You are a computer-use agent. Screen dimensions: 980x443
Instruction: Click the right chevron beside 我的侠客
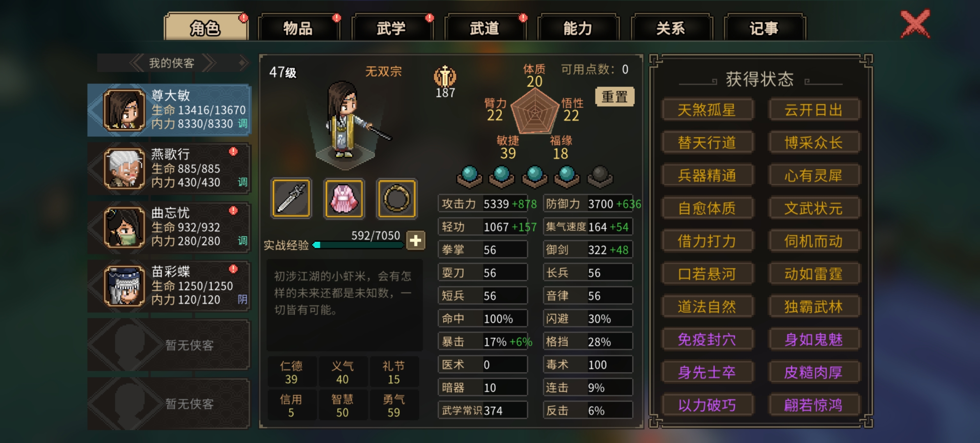[x=208, y=63]
